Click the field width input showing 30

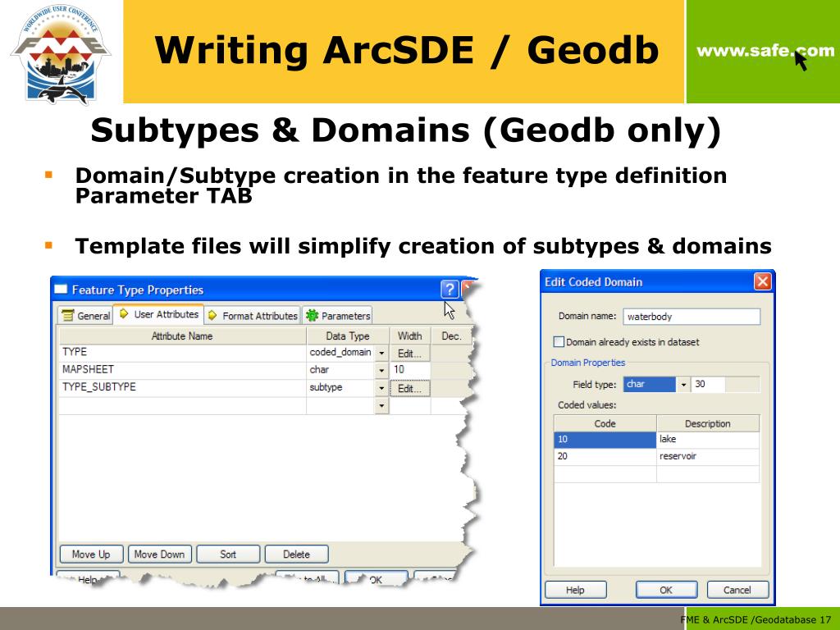709,384
